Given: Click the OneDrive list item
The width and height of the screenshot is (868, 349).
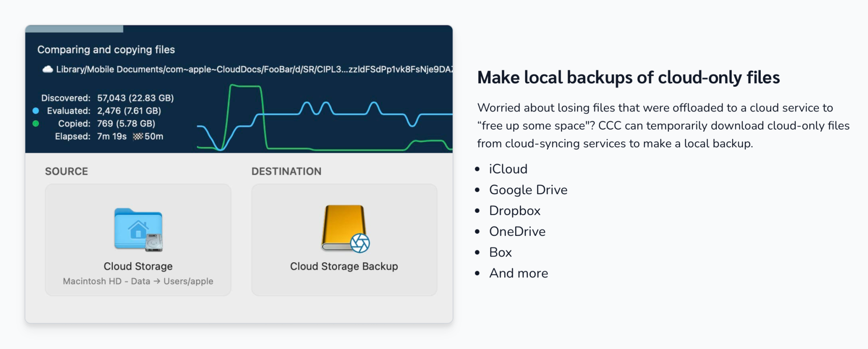Looking at the screenshot, I should pos(517,232).
